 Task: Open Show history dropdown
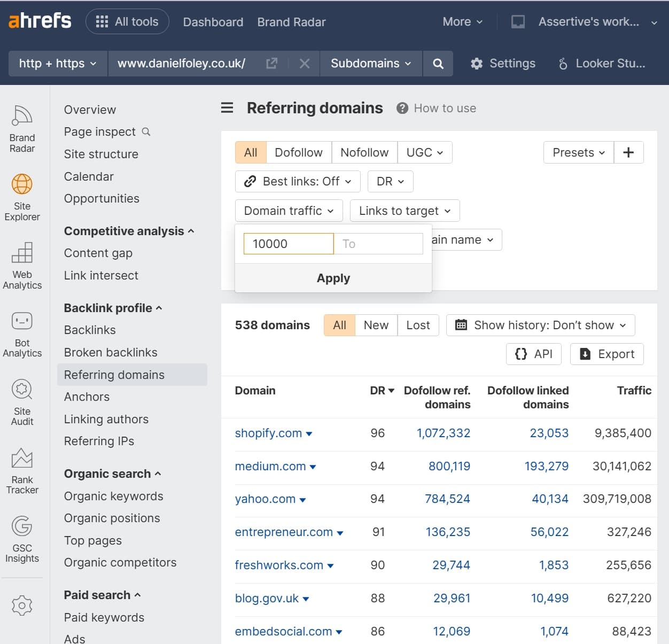pos(540,325)
